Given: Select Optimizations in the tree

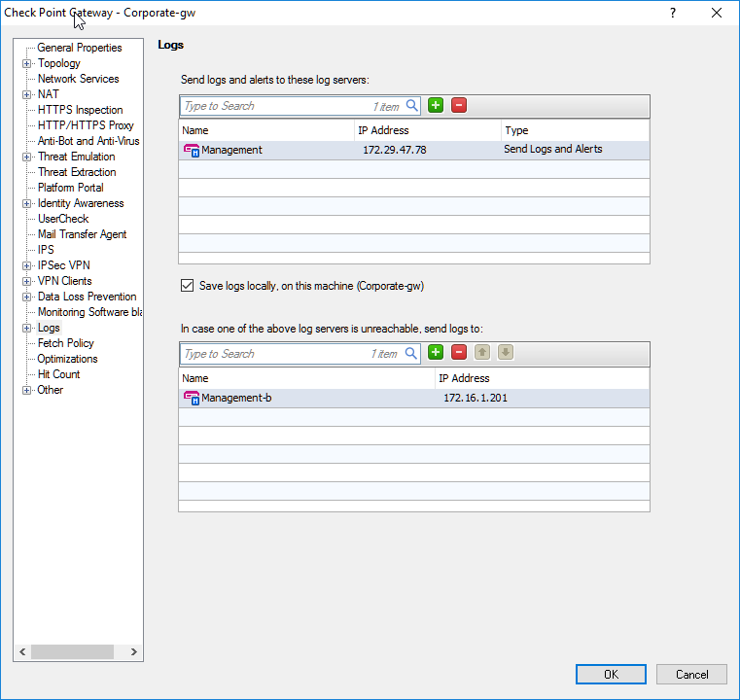Looking at the screenshot, I should click(67, 359).
